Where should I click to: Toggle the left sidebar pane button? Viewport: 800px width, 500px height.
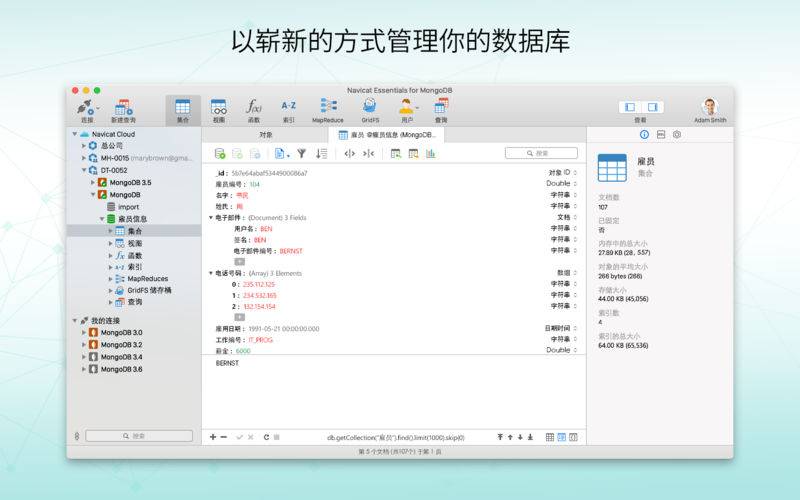tap(630, 107)
